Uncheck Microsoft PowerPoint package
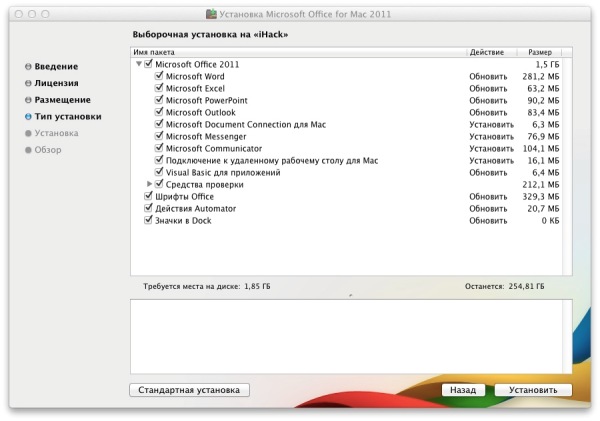The image size is (600, 421). pyautogui.click(x=159, y=100)
